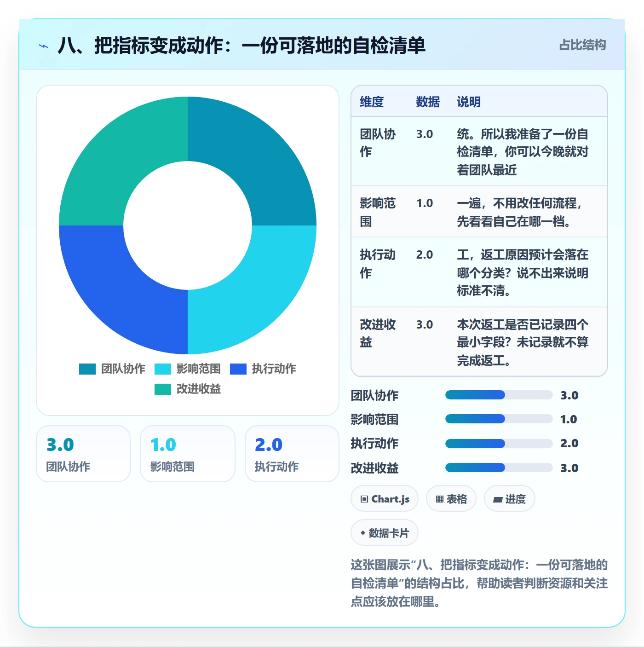
Task: Select the 2.0 执行动作 data card
Action: (x=292, y=454)
